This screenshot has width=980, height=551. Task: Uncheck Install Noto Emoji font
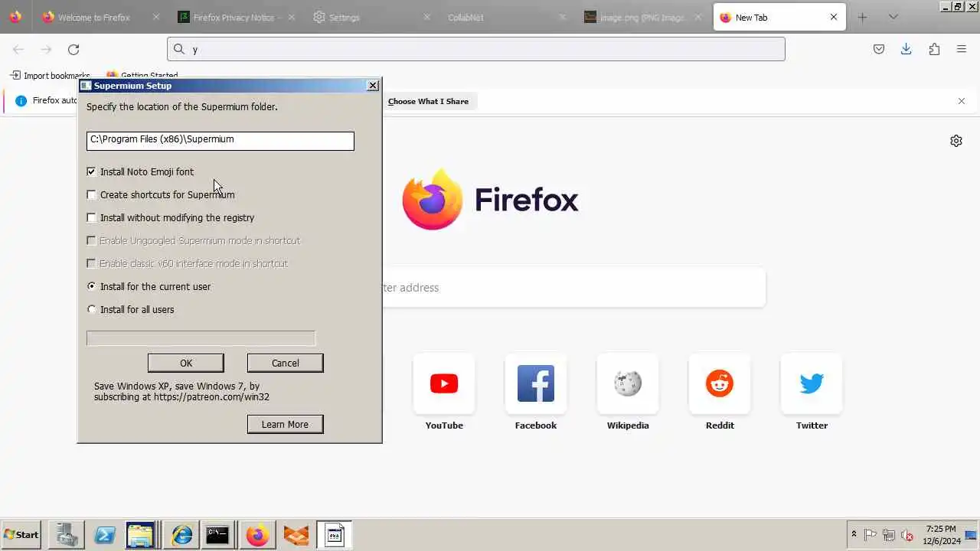click(92, 172)
